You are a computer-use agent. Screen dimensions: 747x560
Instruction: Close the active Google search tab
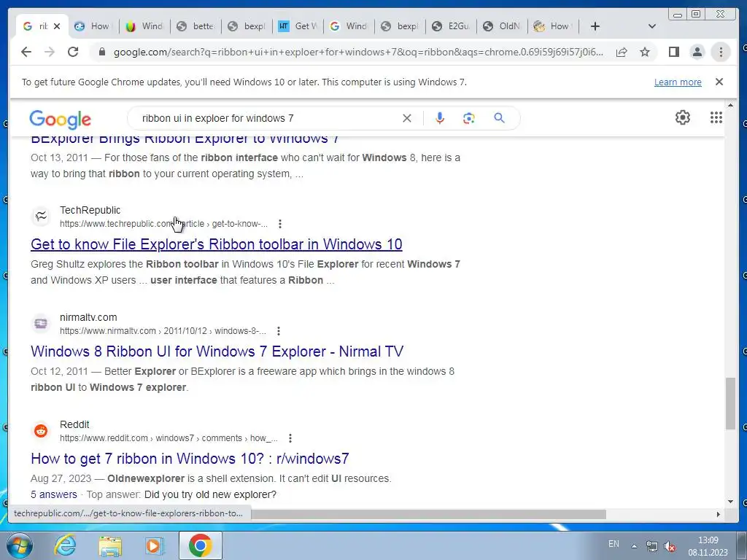[57, 26]
